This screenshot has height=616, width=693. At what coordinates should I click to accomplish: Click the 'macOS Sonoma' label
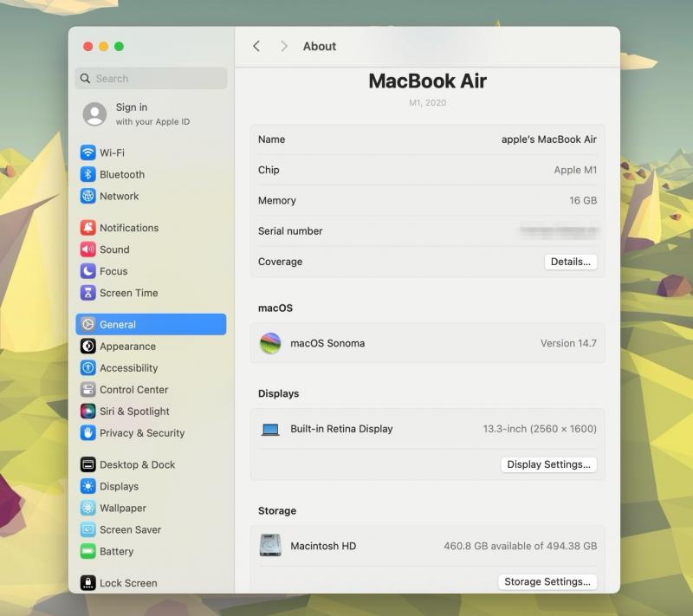[x=327, y=343]
